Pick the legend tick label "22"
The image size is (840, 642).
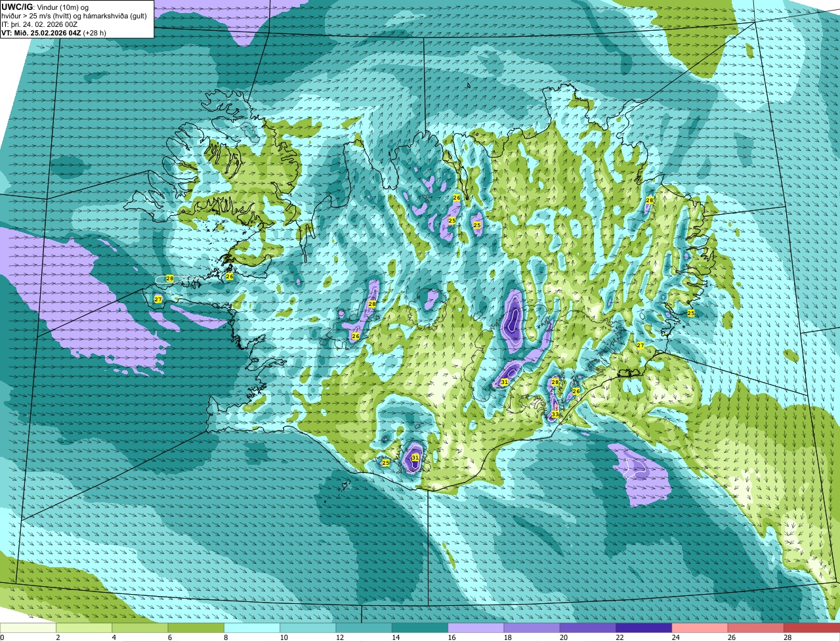(x=619, y=637)
